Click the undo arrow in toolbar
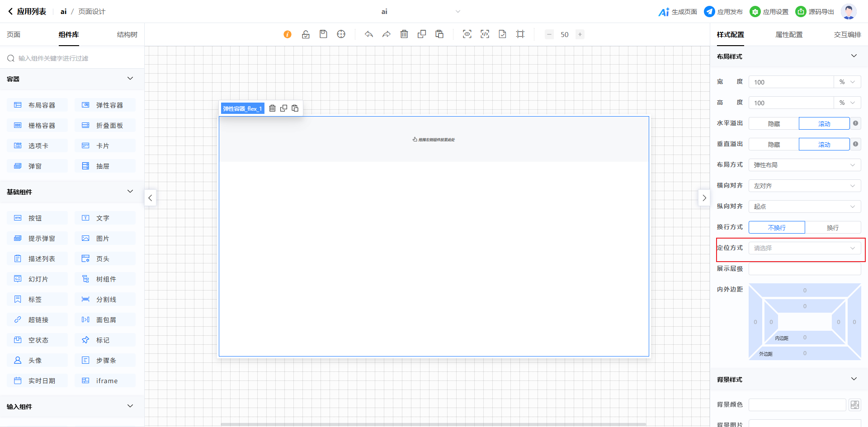Image resolution: width=868 pixels, height=427 pixels. point(369,34)
